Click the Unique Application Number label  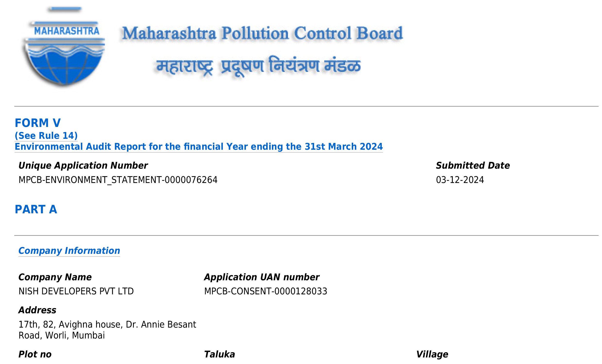point(83,166)
